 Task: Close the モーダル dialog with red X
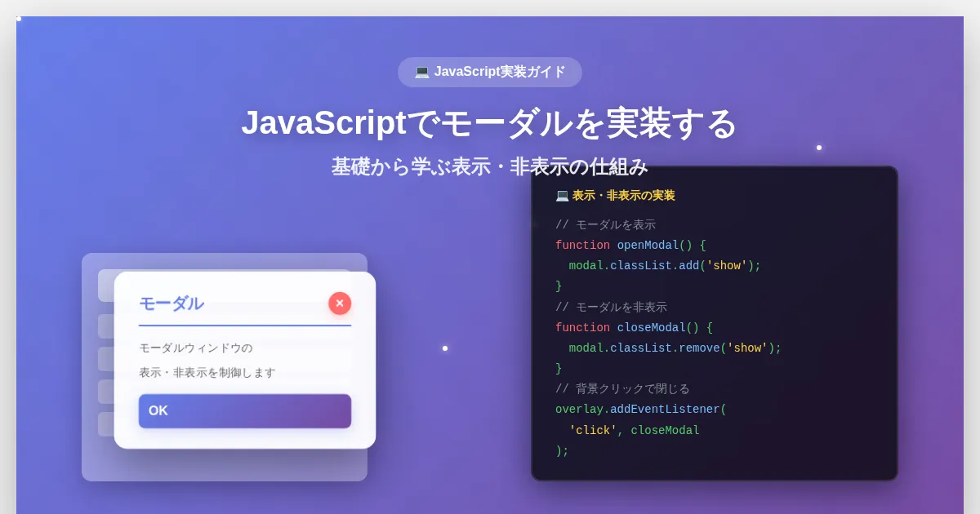tap(340, 304)
